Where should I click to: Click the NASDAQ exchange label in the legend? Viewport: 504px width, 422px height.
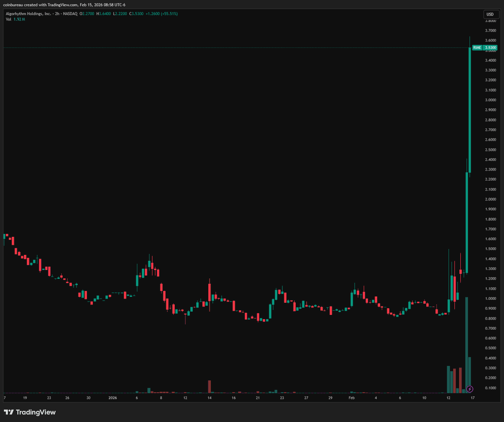[x=71, y=13]
